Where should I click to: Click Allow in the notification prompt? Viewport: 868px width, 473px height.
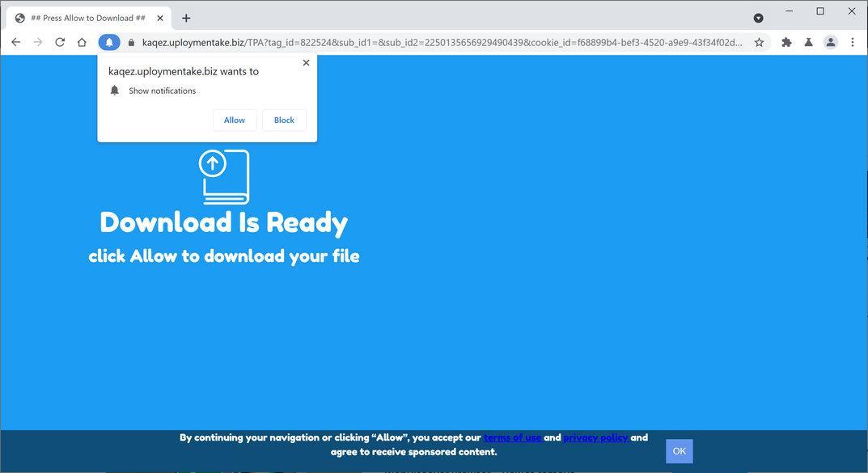[x=234, y=120]
